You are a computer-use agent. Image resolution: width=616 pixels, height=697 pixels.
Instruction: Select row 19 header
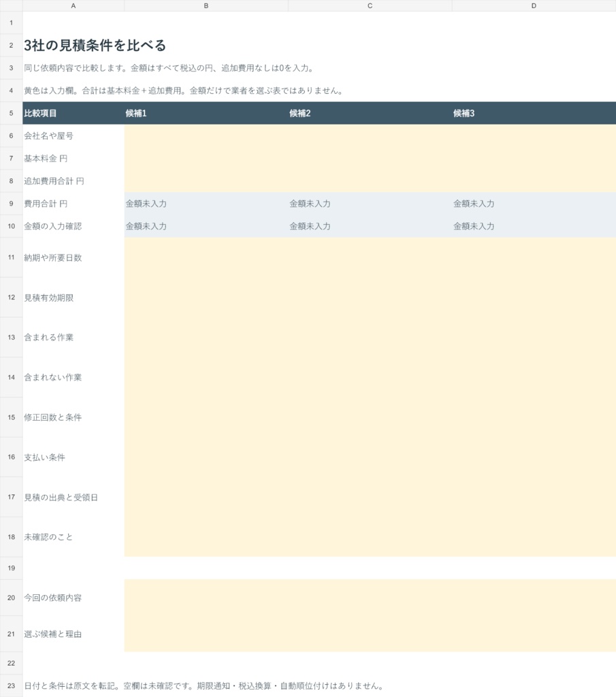pos(11,568)
